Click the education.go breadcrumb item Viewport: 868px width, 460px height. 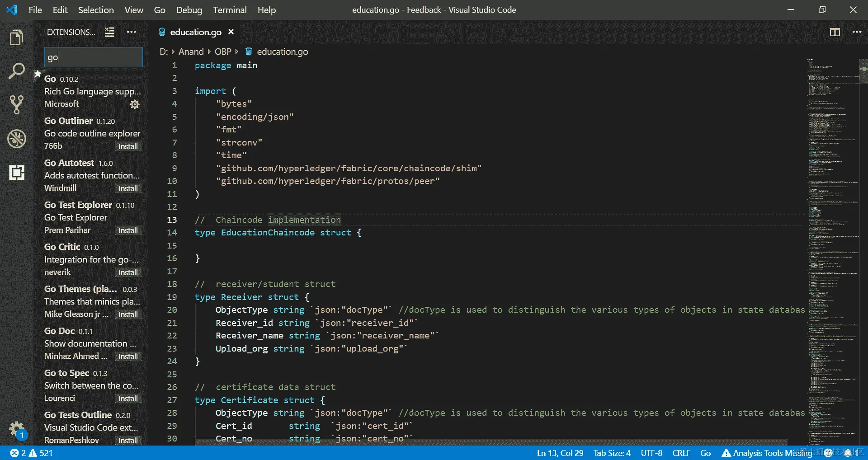pyautogui.click(x=283, y=52)
